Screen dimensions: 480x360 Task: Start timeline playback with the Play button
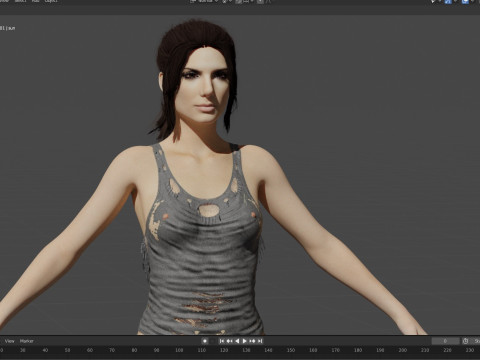point(245,341)
